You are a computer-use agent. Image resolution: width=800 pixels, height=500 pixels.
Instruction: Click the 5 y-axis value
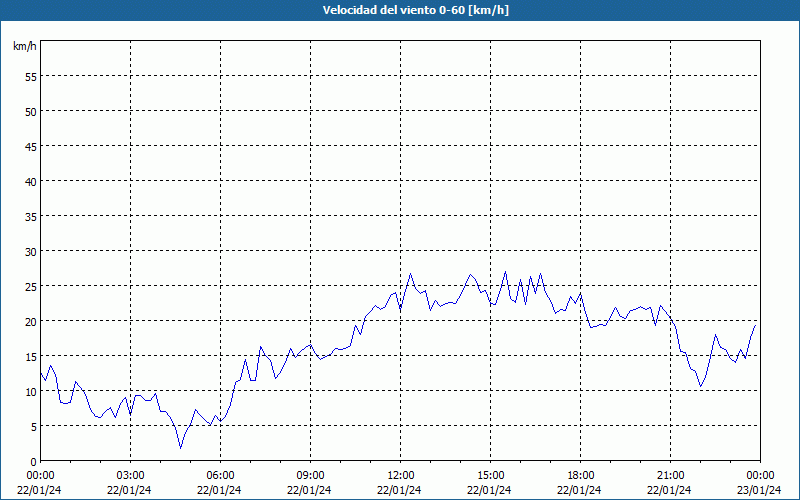pos(34,427)
